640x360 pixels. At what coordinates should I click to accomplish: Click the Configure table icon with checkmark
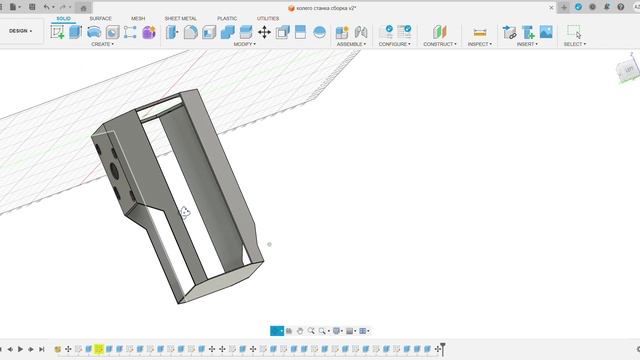(404, 31)
